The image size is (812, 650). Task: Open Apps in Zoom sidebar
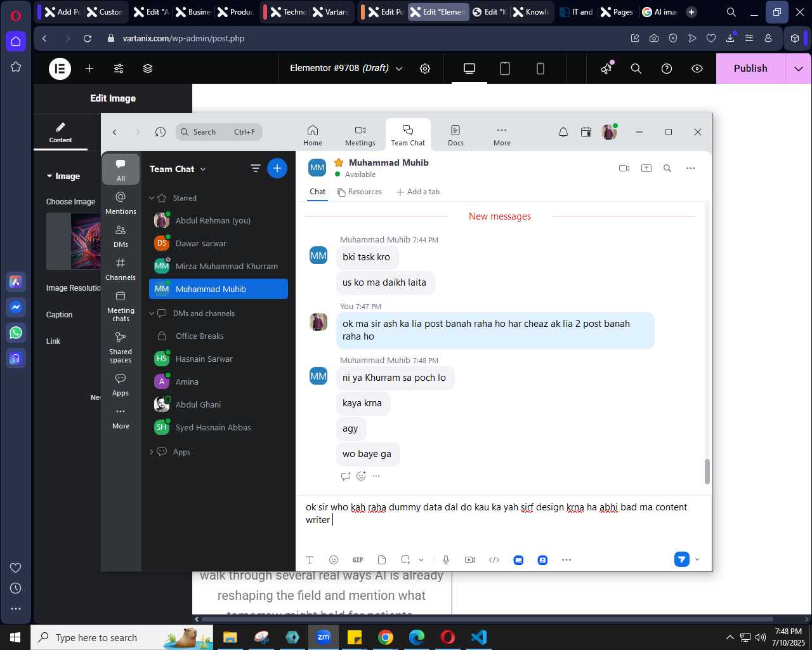point(121,385)
